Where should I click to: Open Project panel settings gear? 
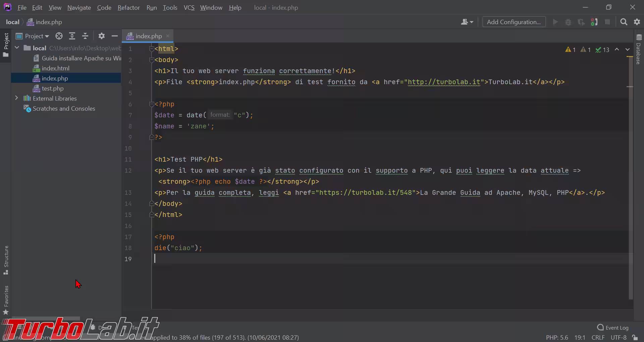102,36
